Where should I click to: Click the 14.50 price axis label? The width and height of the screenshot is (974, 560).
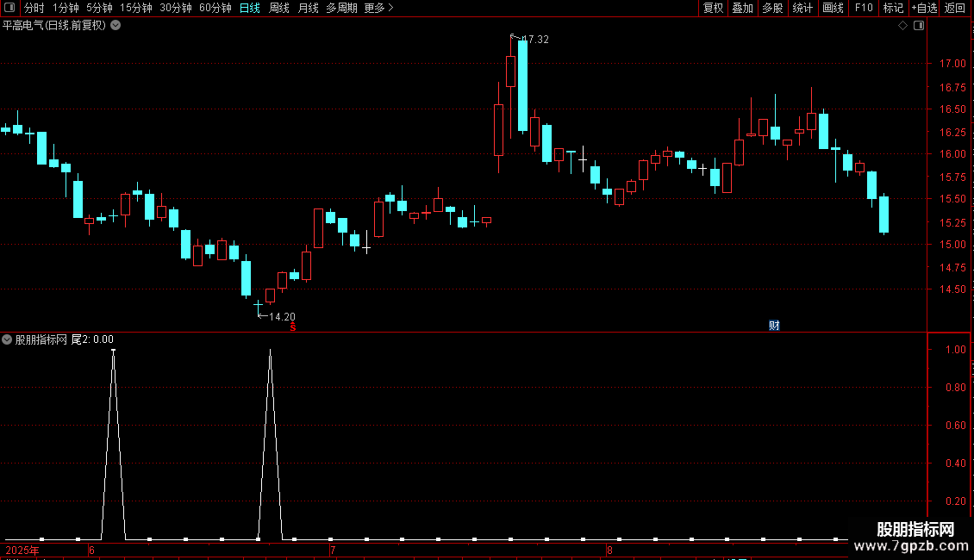(952, 289)
